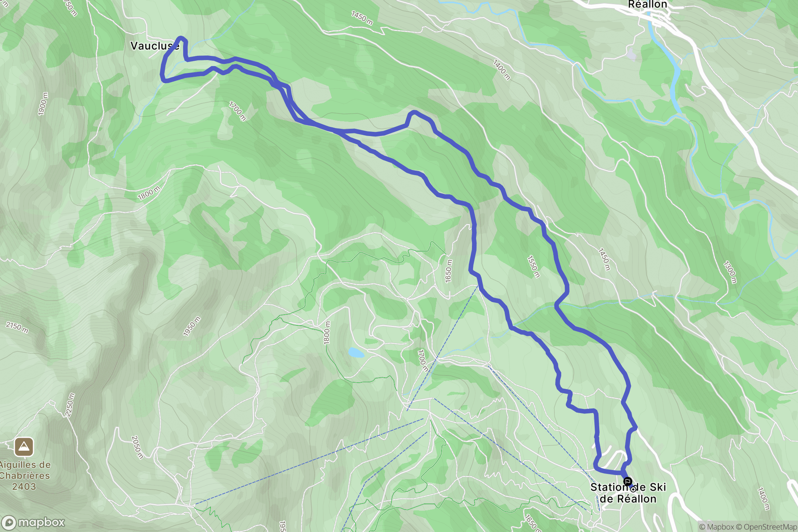The height and width of the screenshot is (532, 798).
Task: Click the Aiguilles de Chabrières 2403 label
Action: [x=25, y=475]
